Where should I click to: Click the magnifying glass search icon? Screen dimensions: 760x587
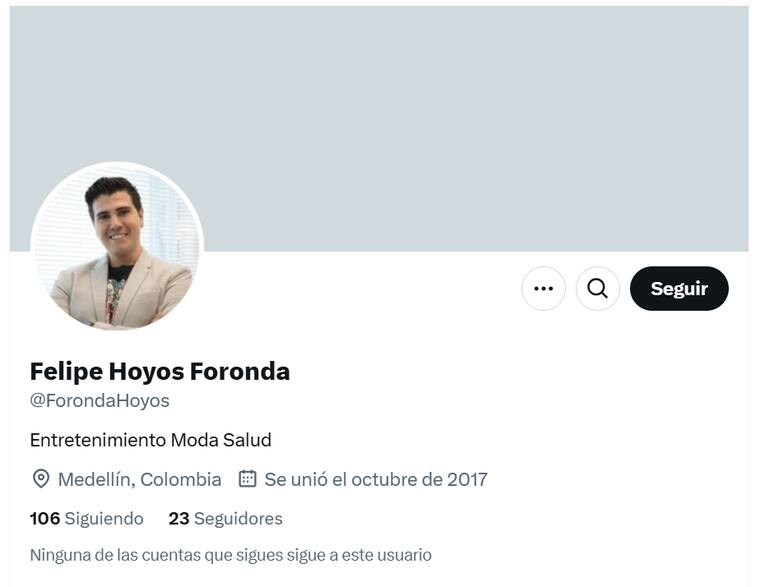pyautogui.click(x=597, y=289)
